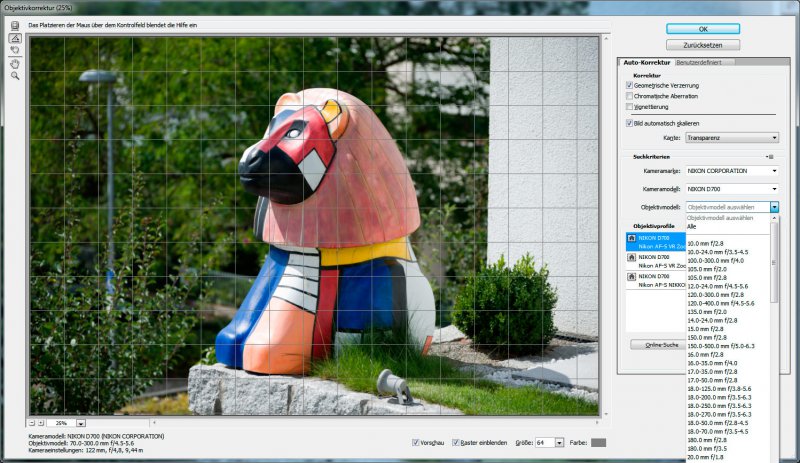This screenshot has height=463, width=800.
Task: Click preview vertical scrollbar down arrow
Action: pyautogui.click(x=606, y=413)
